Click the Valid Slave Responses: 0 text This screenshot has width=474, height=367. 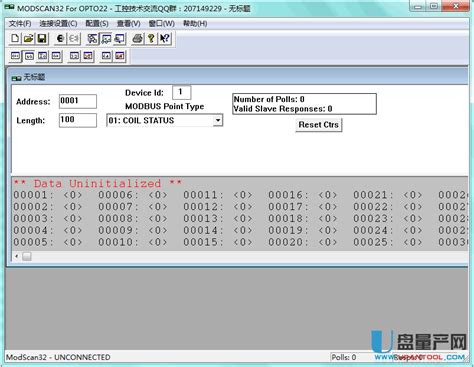pos(283,109)
